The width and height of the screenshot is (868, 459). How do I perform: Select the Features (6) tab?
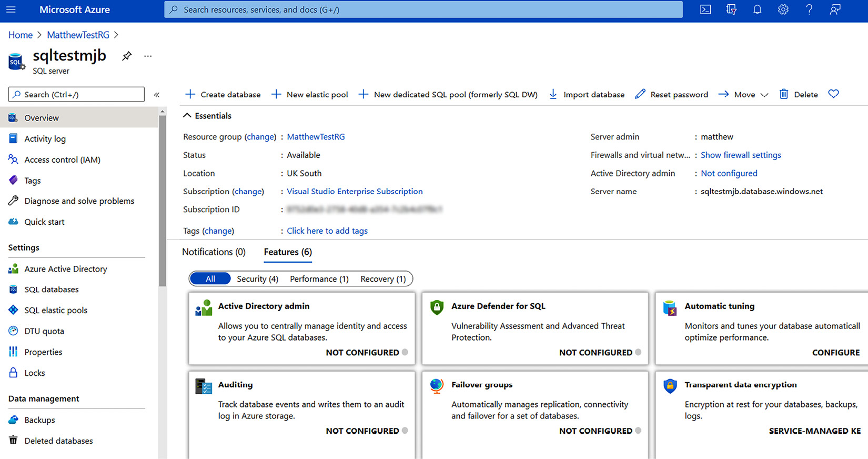click(x=288, y=252)
